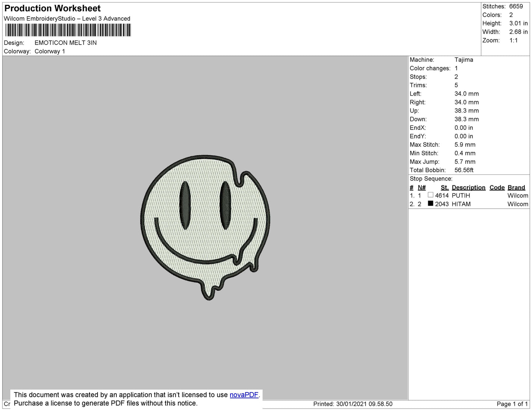Click the 'PUTIH' description

461,195
